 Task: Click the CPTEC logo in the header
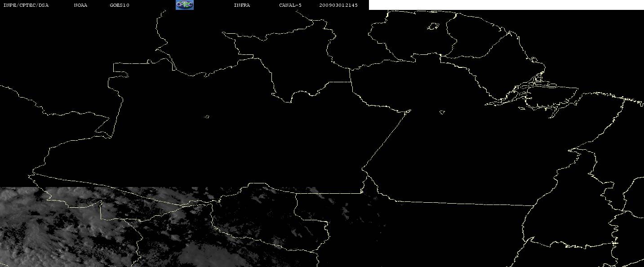click(185, 5)
